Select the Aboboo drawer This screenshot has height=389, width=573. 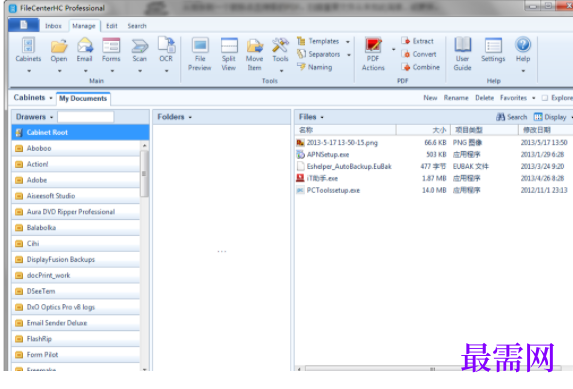click(x=76, y=148)
